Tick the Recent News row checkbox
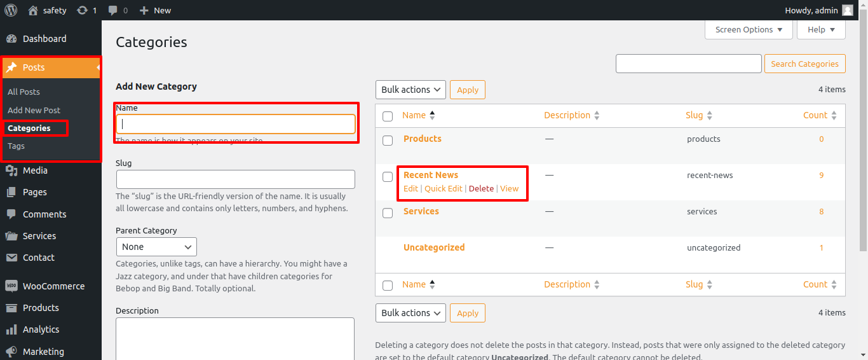Image resolution: width=868 pixels, height=360 pixels. click(x=388, y=177)
